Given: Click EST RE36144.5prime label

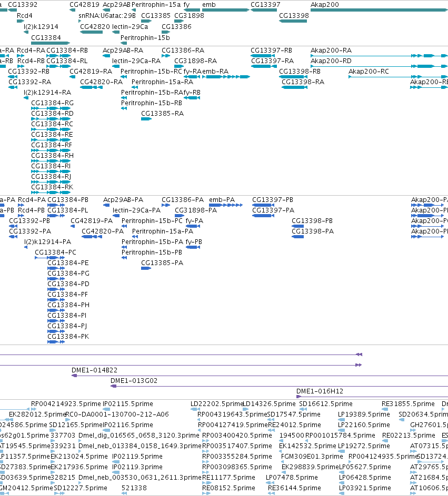Looking at the screenshot, I should 294,488.
